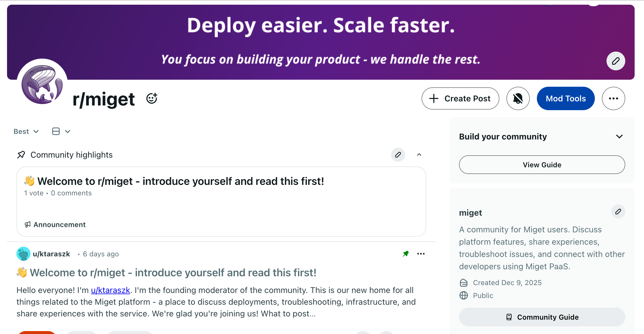Image resolution: width=644 pixels, height=334 pixels.
Task: Click the u/ktaraszk link in post body
Action: pos(110,290)
